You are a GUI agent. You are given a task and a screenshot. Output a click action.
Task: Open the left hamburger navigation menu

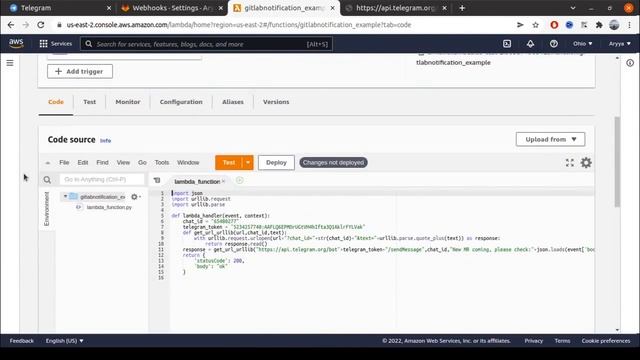coord(10,63)
